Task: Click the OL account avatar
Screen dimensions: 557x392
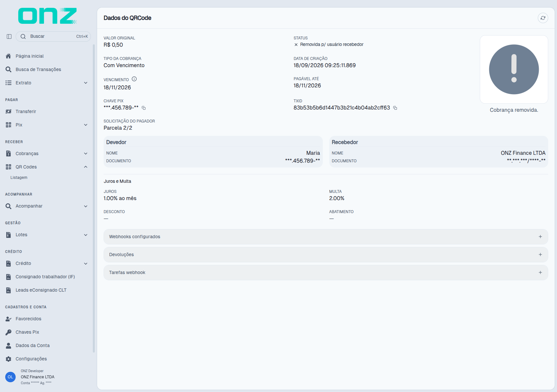Action: click(x=10, y=377)
